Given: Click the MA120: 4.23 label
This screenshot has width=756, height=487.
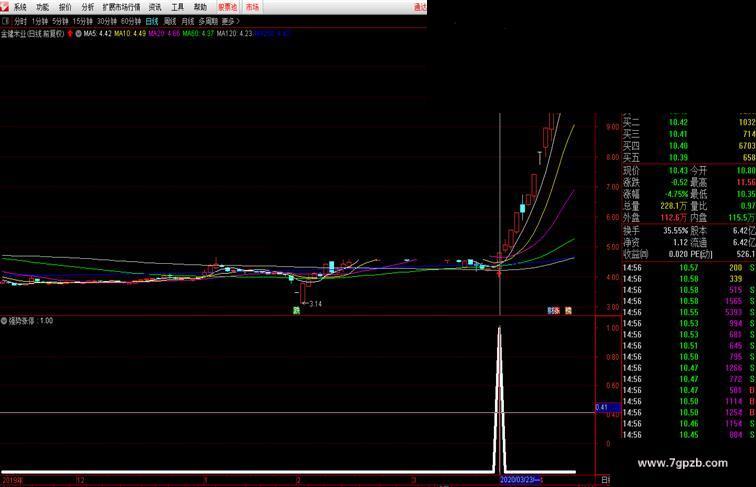Looking at the screenshot, I should [234, 34].
